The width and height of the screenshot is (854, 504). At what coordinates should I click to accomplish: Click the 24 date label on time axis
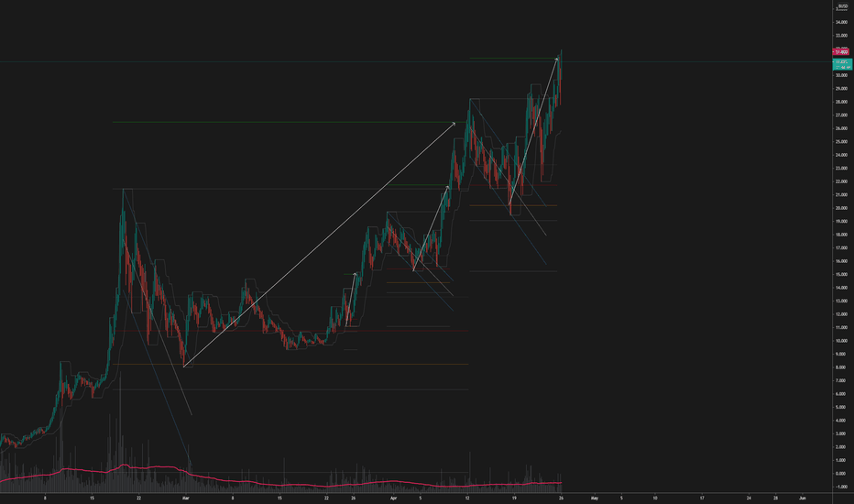pos(749,498)
